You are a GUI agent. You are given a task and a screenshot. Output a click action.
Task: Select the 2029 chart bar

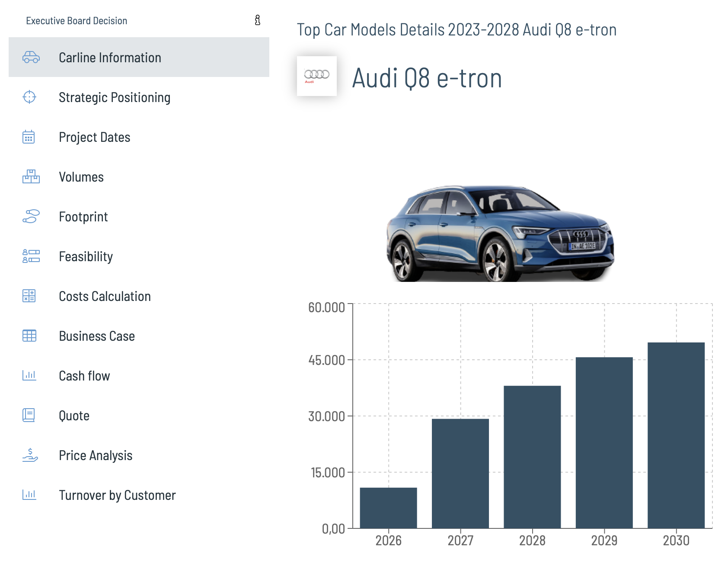point(604,443)
